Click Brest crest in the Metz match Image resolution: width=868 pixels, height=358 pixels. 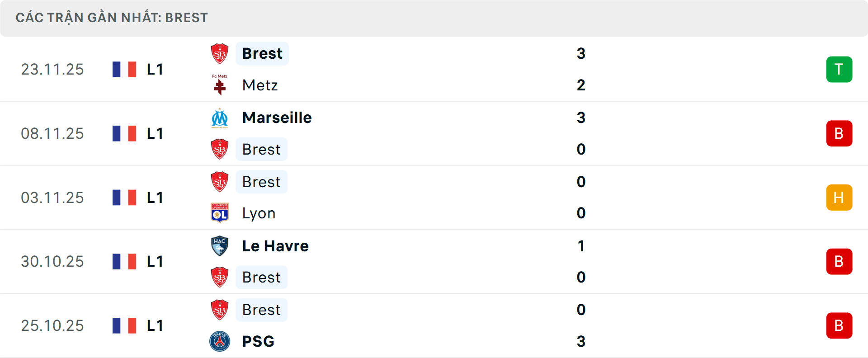click(220, 54)
